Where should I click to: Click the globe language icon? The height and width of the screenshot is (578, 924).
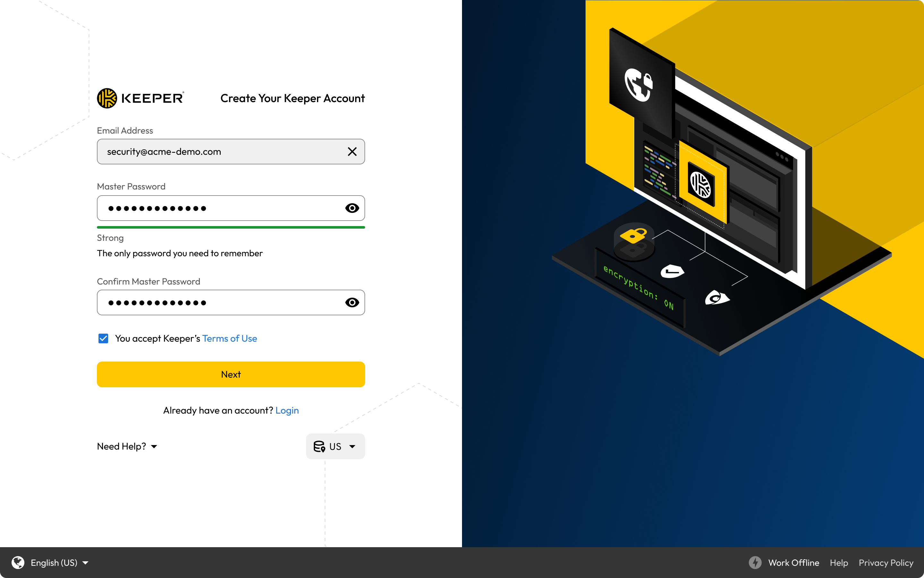tap(18, 563)
